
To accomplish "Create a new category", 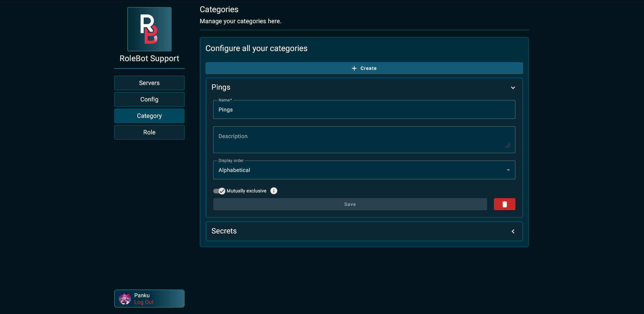I will pos(364,68).
